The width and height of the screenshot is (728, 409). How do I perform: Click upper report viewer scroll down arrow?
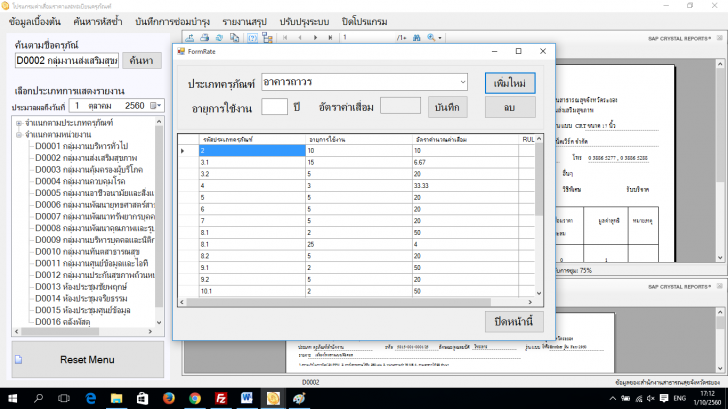coord(720,258)
